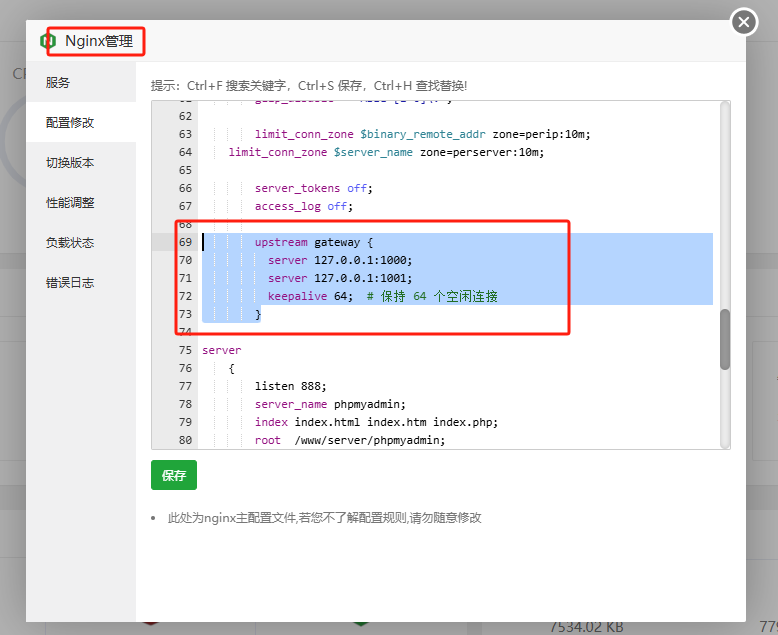Click the 'listen 888;' line
Screen dimensions: 778x635
[x=290, y=386]
